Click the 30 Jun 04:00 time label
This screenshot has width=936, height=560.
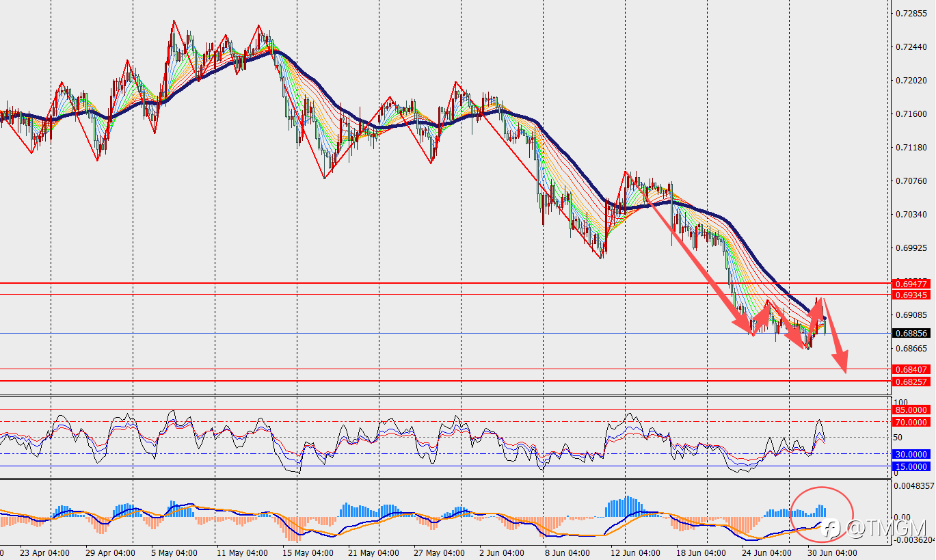click(833, 552)
